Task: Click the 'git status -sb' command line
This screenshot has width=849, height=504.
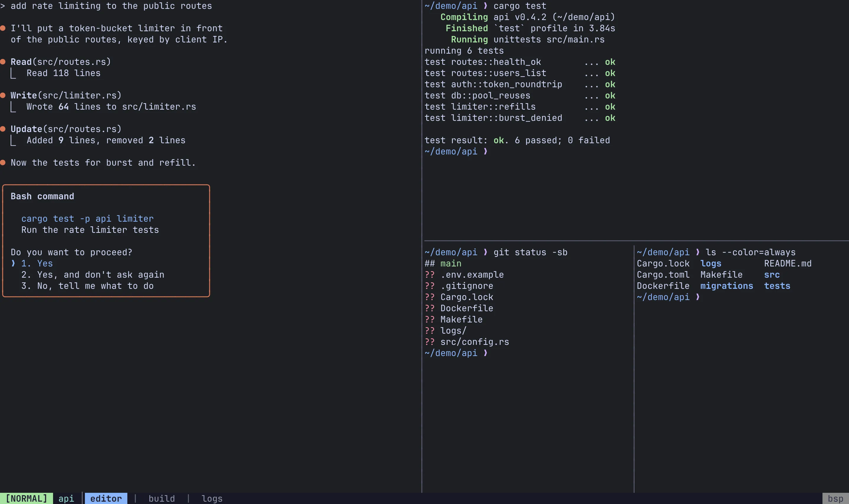Action: (x=496, y=252)
